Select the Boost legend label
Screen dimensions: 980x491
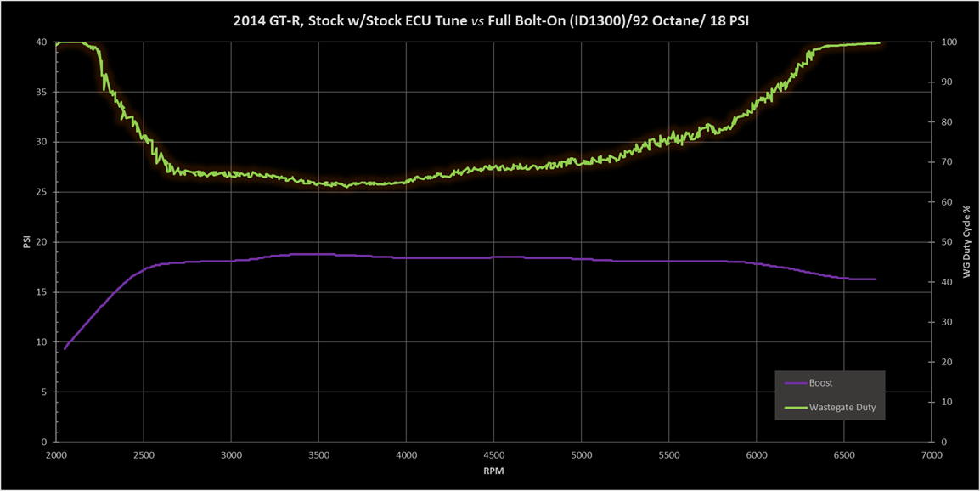820,383
